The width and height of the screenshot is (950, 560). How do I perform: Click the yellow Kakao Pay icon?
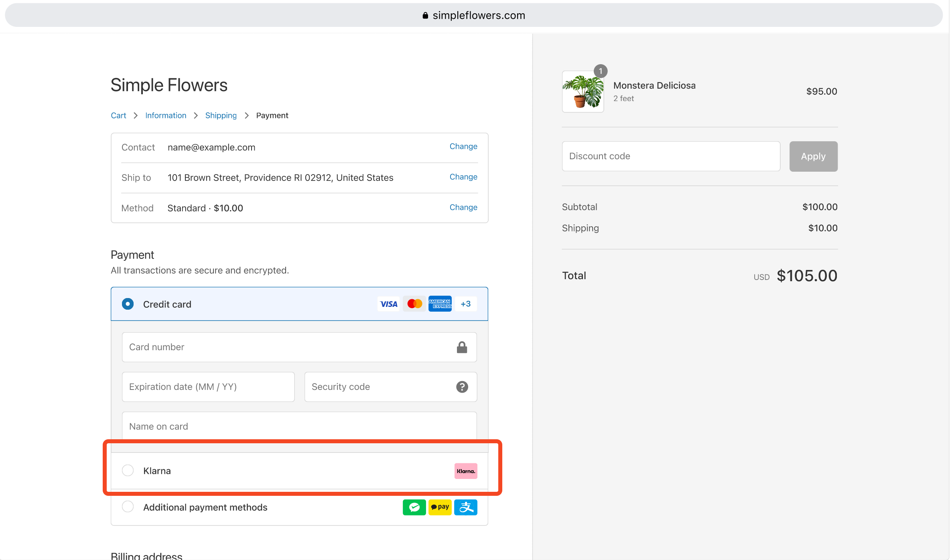440,507
